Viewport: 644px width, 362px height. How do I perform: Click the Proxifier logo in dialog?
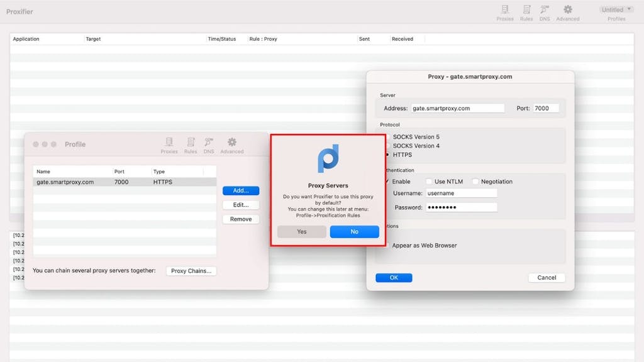[328, 158]
